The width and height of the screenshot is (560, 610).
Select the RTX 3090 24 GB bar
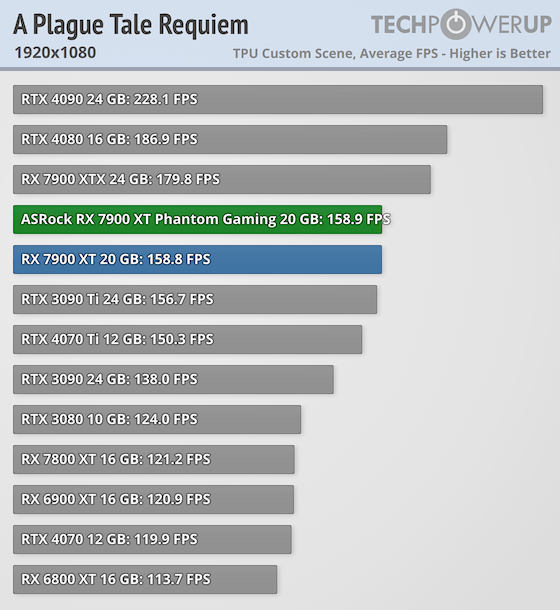click(x=173, y=379)
